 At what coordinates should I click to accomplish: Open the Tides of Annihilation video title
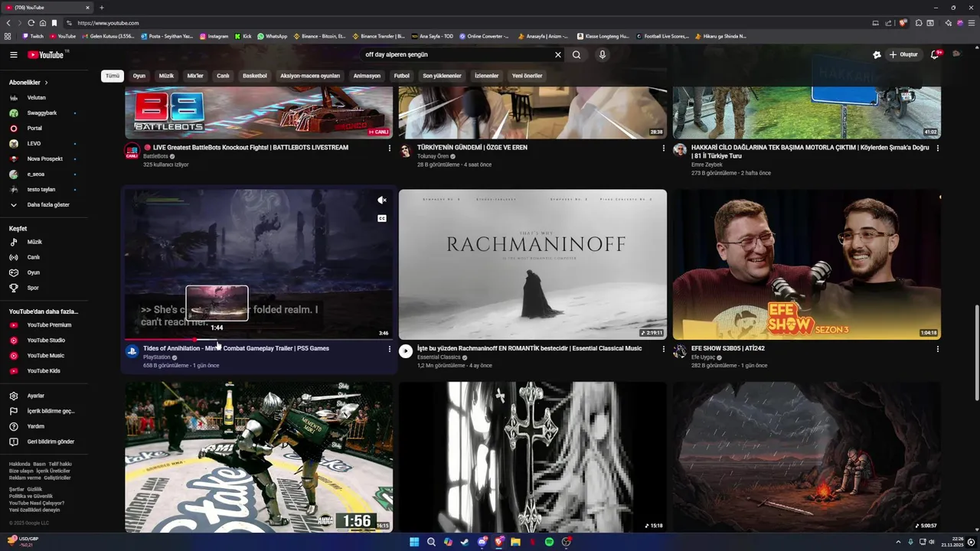click(x=236, y=348)
